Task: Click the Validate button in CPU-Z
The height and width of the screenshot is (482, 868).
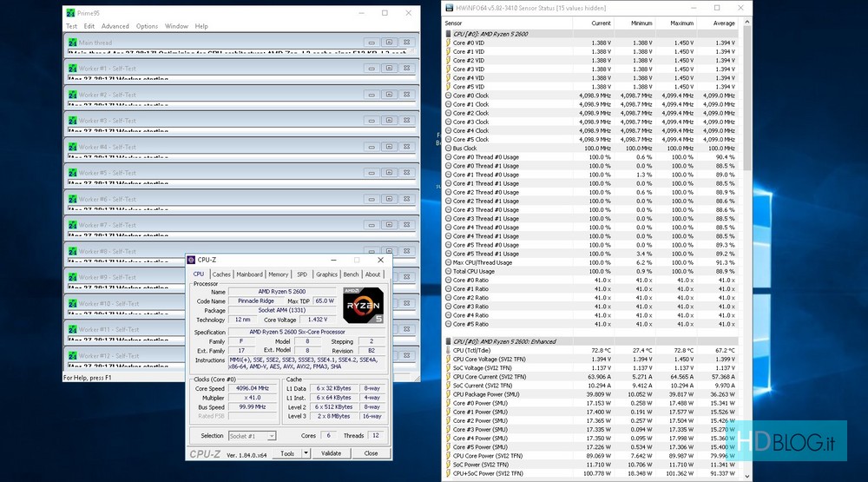Action: (331, 453)
